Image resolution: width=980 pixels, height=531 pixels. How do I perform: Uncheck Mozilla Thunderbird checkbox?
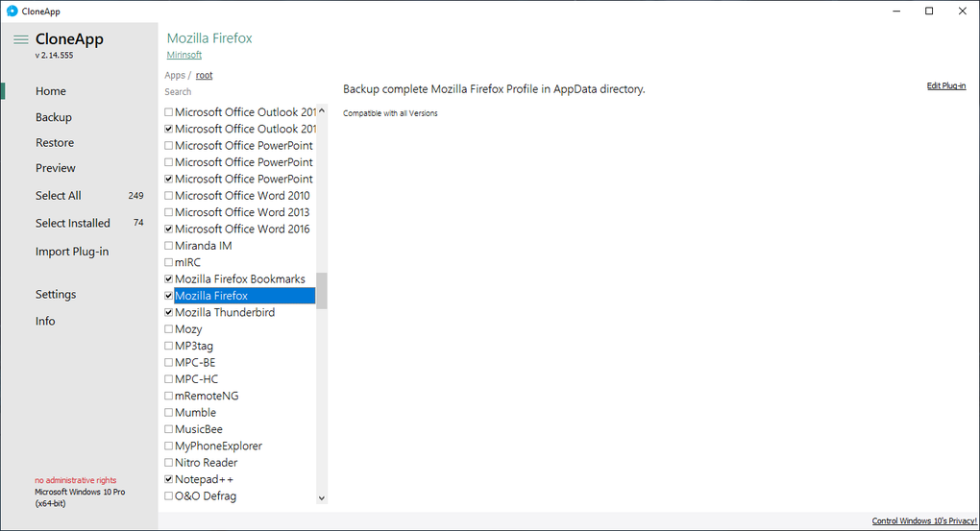pos(169,312)
